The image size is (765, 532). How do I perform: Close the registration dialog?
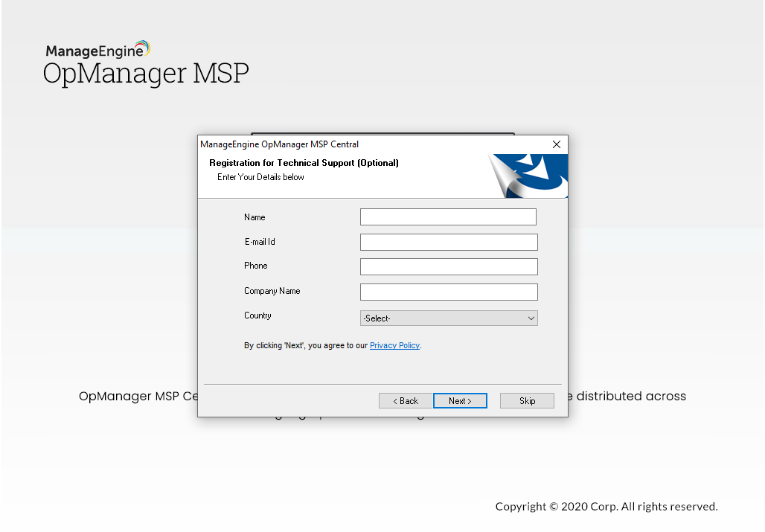(x=556, y=144)
